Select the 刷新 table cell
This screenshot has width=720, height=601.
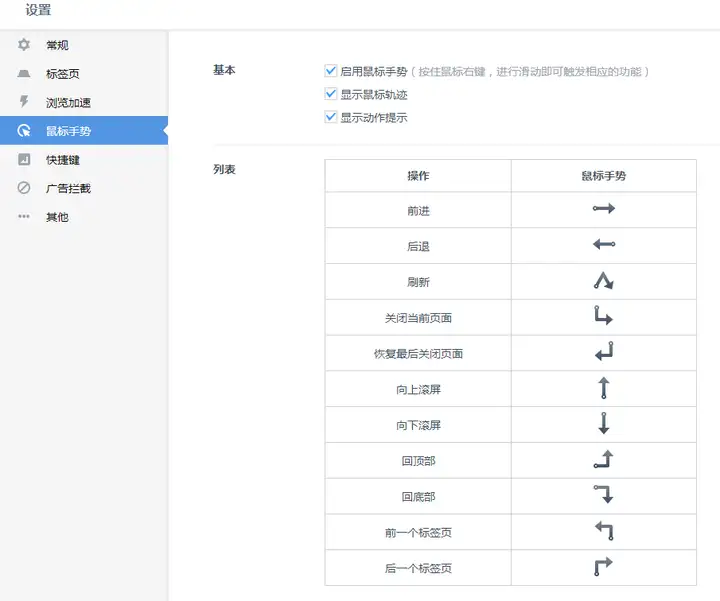pyautogui.click(x=418, y=282)
